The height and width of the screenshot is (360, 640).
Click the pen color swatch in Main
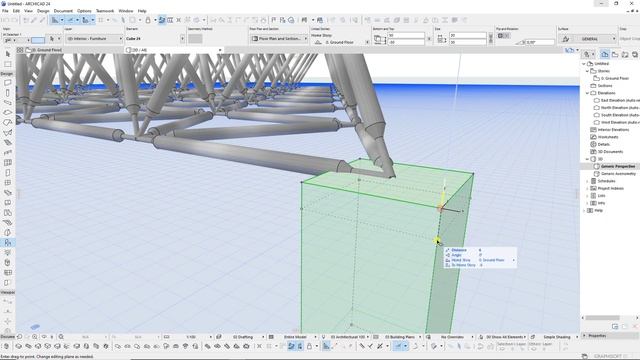pyautogui.click(x=38, y=40)
